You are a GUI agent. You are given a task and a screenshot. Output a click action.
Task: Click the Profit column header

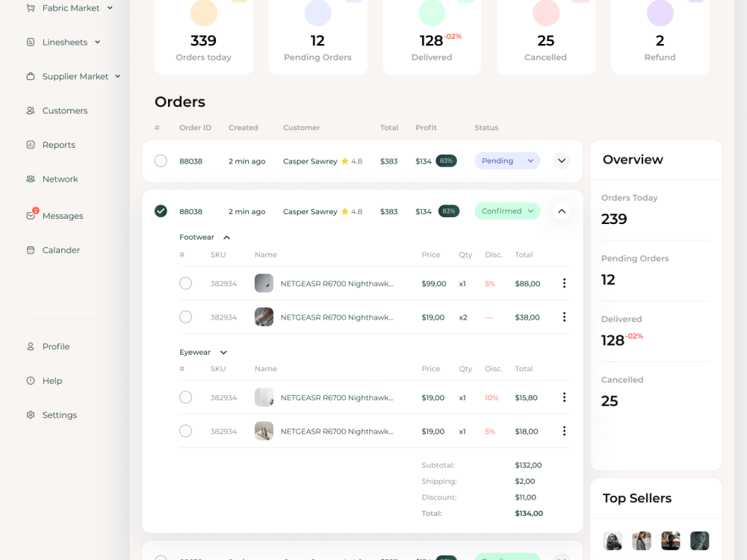(x=426, y=128)
